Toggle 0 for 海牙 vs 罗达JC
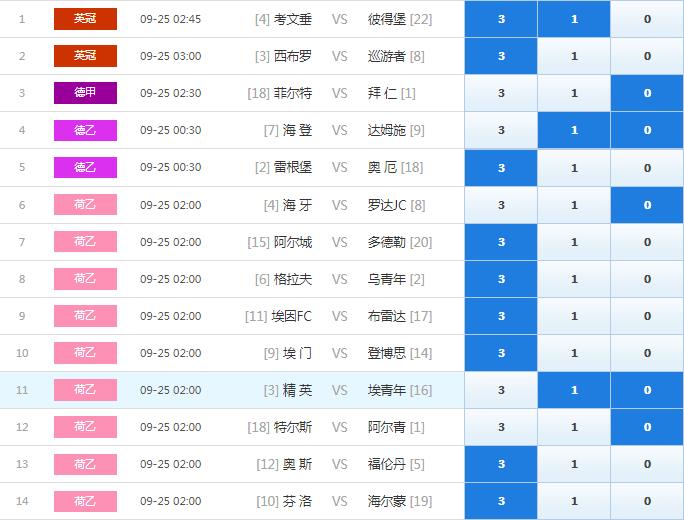Screen dimensions: 684x520 pos(647,205)
